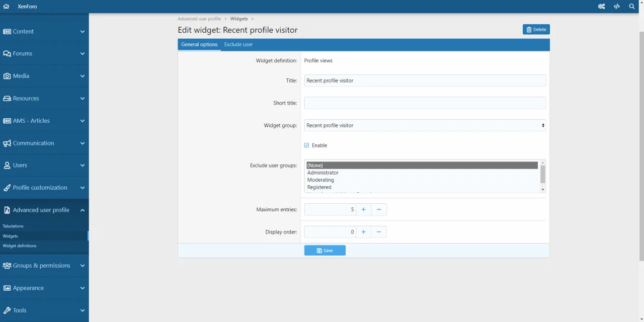Open the settings cogs icon in header
644x322 pixels.
(601, 7)
